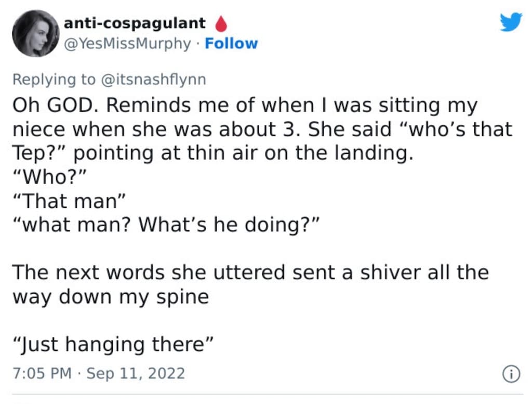Click the "way down my spine" line

111,297
